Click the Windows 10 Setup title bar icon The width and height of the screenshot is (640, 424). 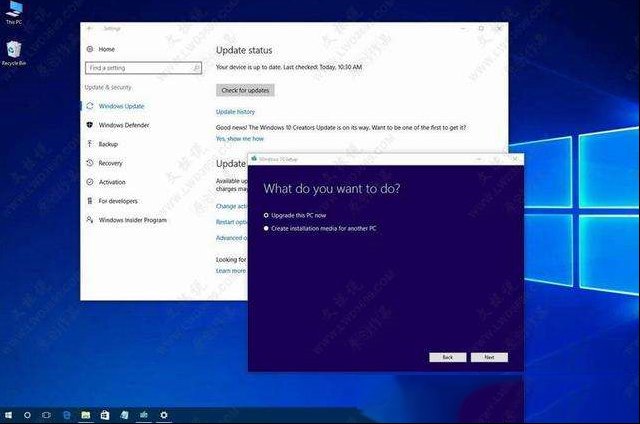(254, 159)
